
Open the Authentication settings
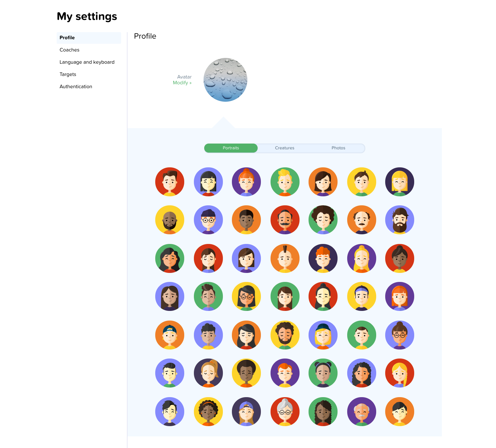(76, 87)
